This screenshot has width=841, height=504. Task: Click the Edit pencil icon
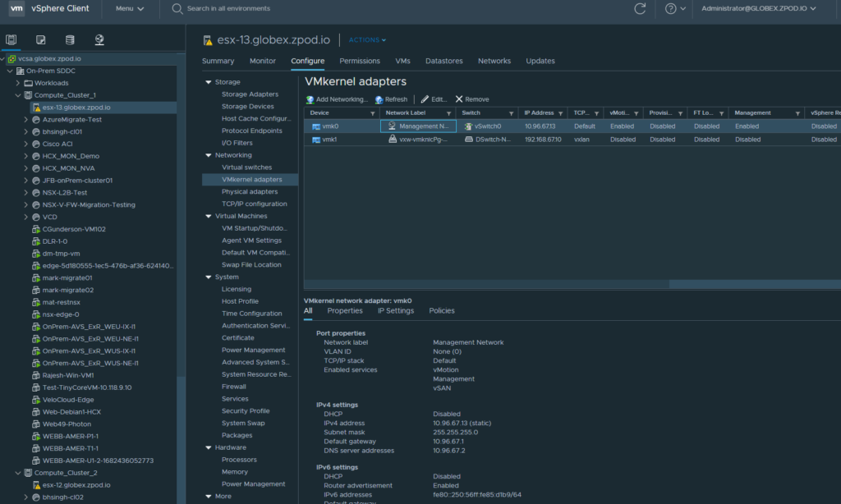[425, 99]
